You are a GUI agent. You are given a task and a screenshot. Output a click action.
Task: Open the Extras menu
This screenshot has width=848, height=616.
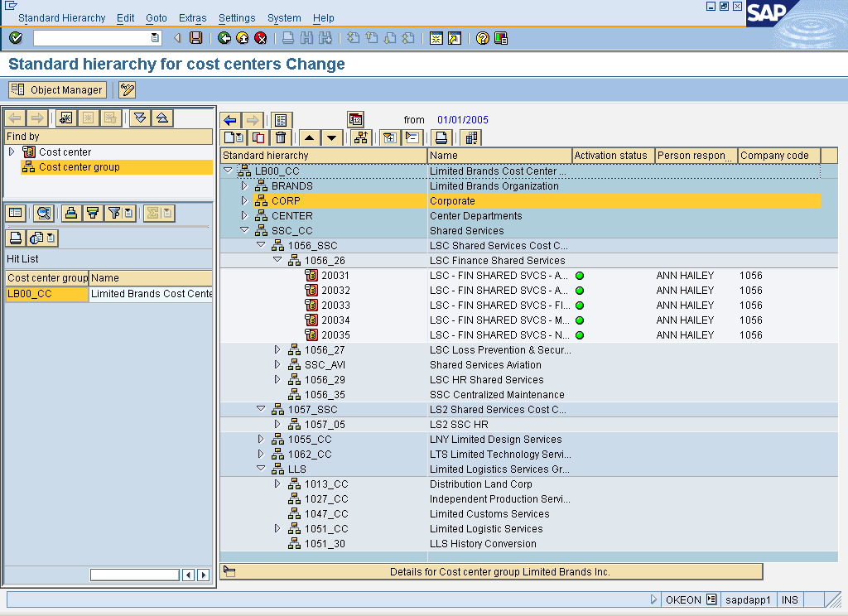coord(192,18)
